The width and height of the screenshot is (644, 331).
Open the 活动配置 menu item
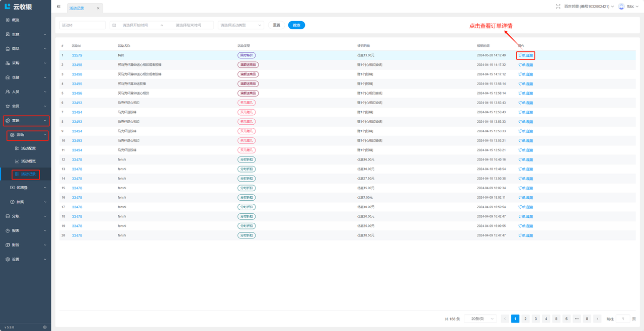coord(28,148)
